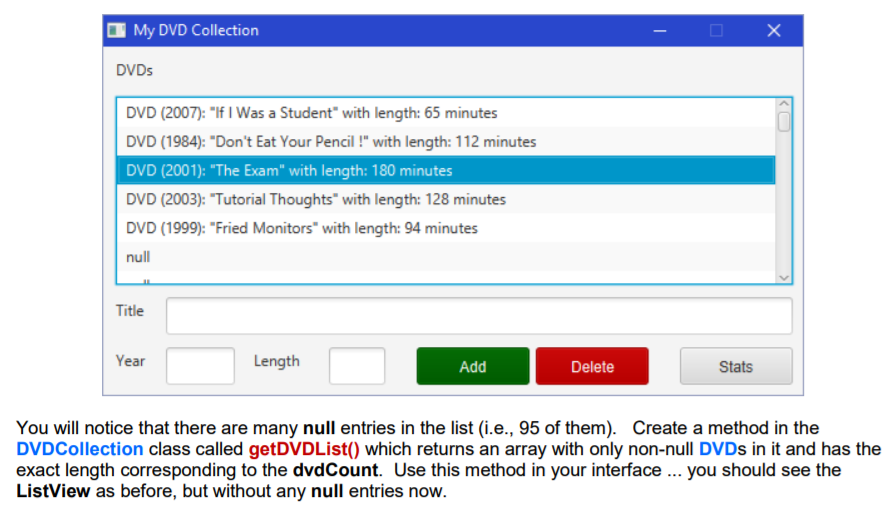Select "If I Was a Student" DVD entry
Viewport: 890px width, 506px height.
(446, 112)
